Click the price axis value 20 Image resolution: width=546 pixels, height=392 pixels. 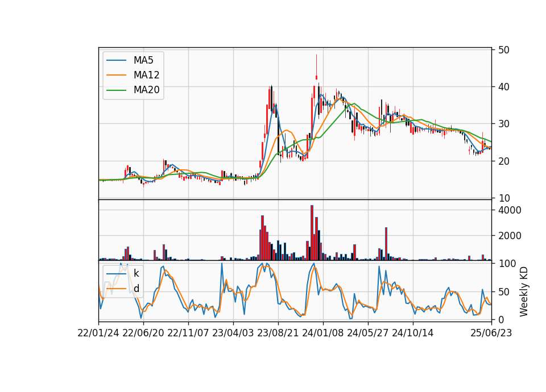503,161
